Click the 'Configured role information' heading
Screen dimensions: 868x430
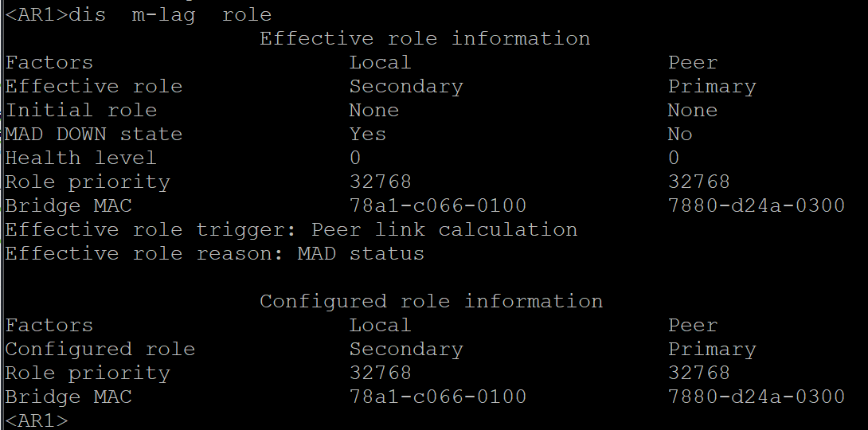point(431,302)
